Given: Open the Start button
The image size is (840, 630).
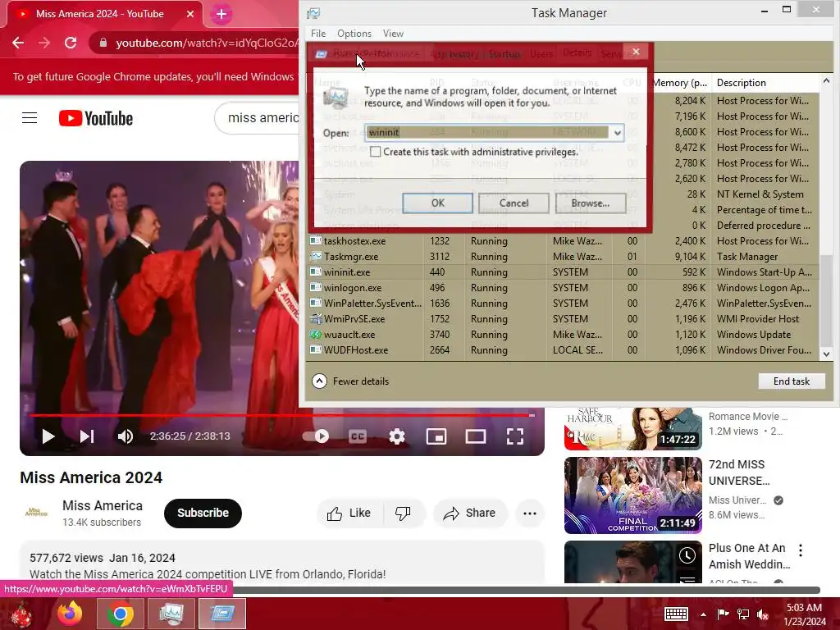Looking at the screenshot, I should click(x=22, y=614).
